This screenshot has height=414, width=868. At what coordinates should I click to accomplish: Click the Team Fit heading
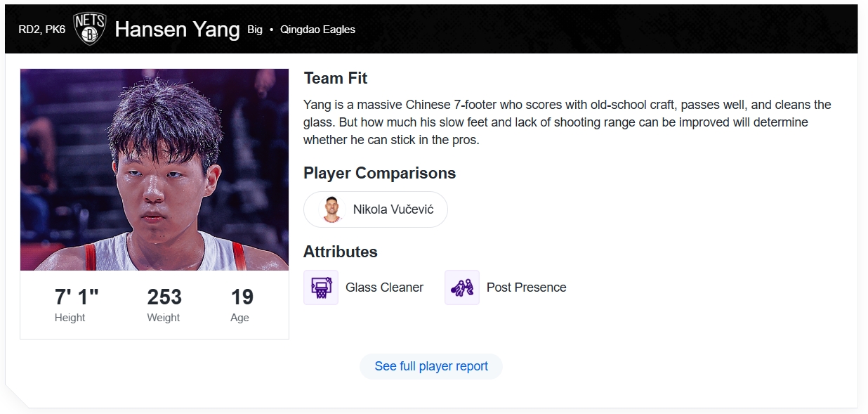pyautogui.click(x=336, y=78)
